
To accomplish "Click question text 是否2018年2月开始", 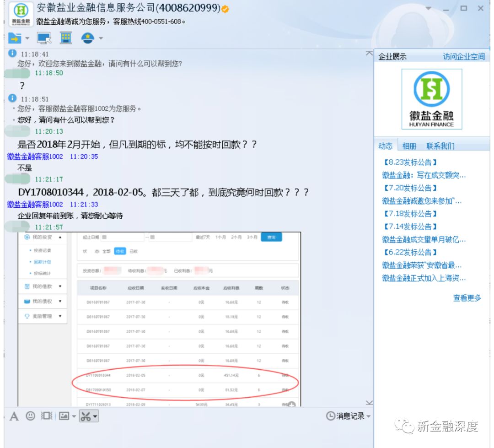I will point(137,145).
